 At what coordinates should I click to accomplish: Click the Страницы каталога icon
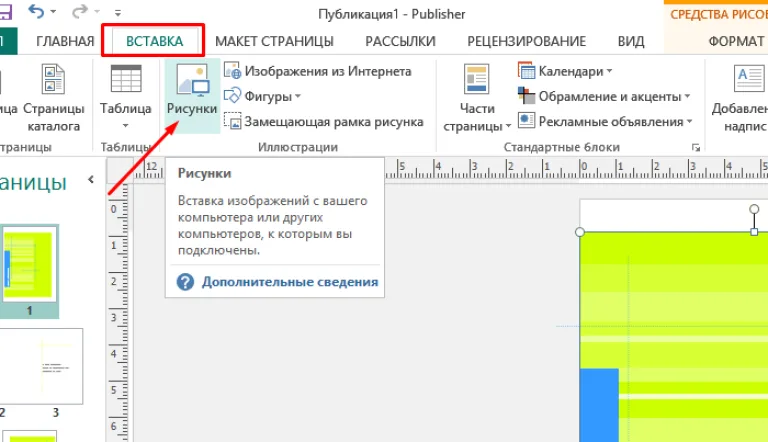[53, 79]
